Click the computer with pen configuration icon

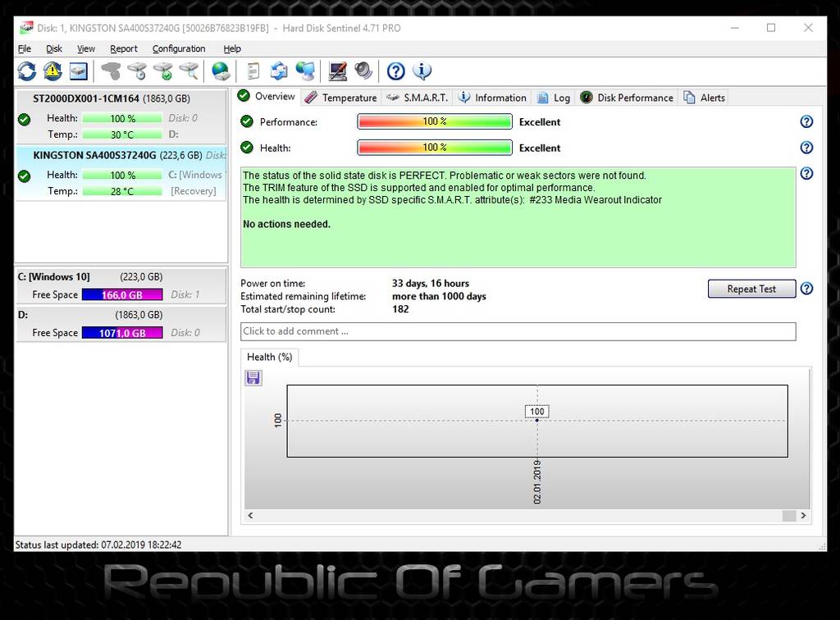337,71
